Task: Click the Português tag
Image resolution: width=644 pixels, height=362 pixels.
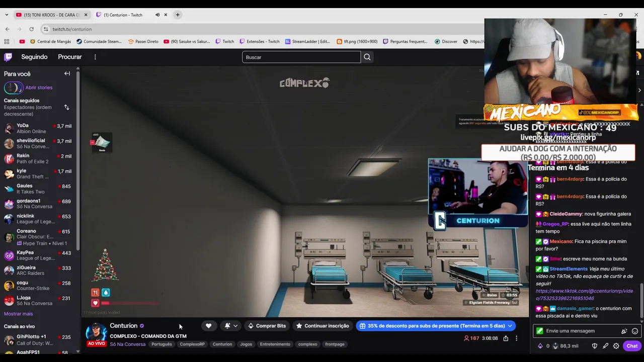Action: point(162,344)
